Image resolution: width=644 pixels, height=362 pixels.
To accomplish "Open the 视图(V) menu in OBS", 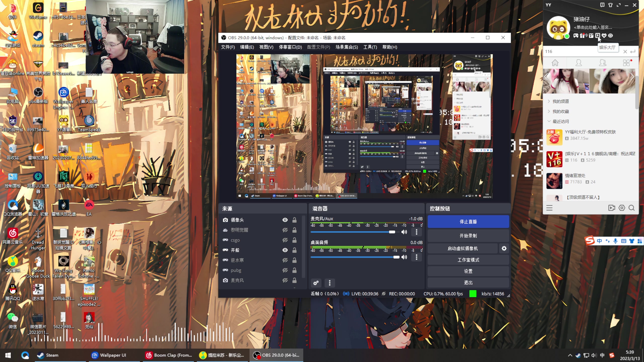I will pyautogui.click(x=266, y=47).
